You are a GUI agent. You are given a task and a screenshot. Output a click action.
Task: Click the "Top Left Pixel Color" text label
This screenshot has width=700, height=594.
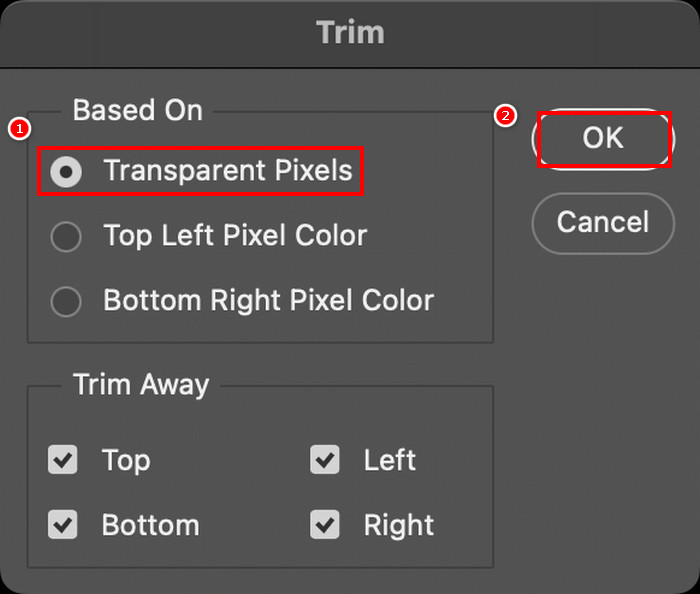click(235, 236)
